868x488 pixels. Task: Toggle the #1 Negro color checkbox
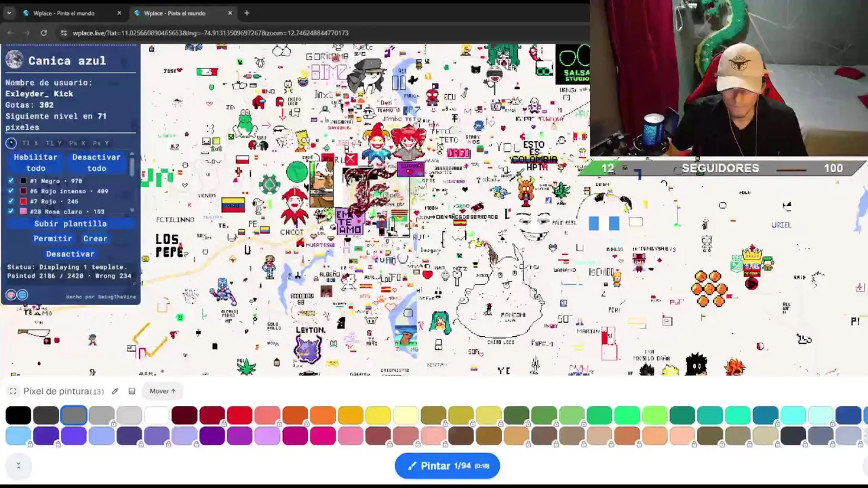[11, 181]
